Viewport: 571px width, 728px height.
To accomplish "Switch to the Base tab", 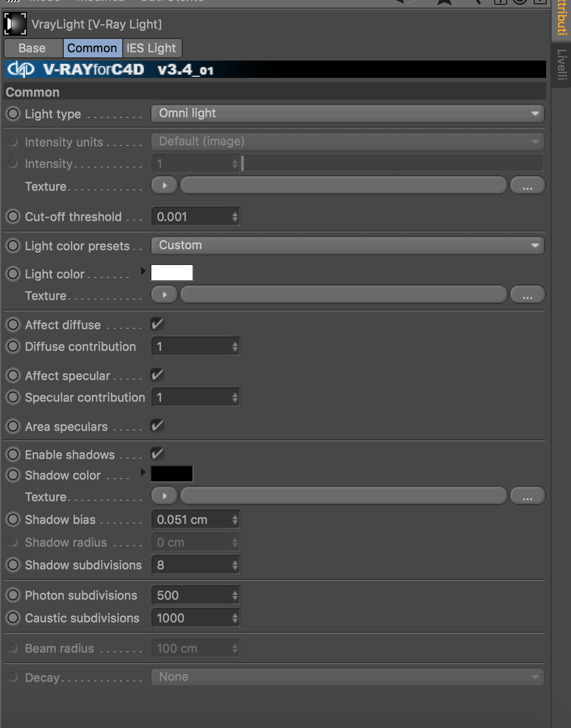I will [x=32, y=48].
